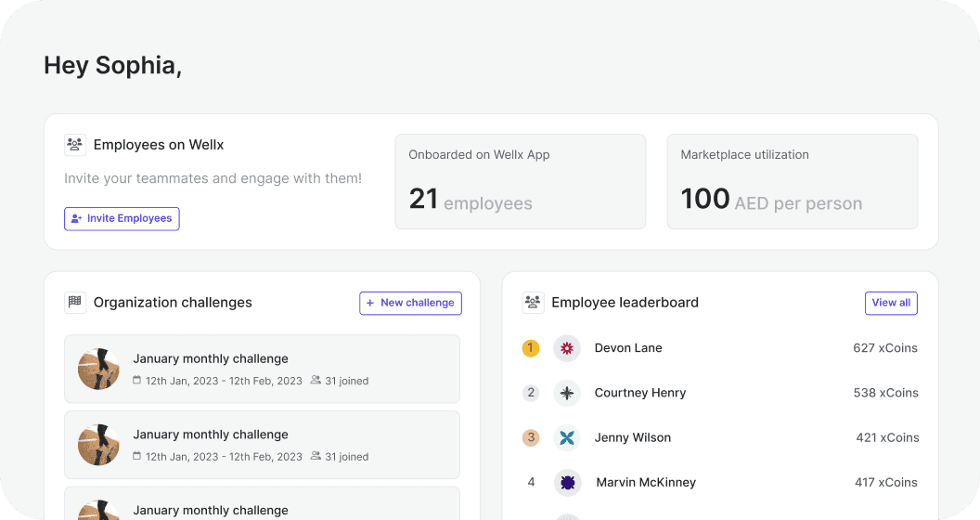Click the bronze rank 3 badge
This screenshot has width=980, height=520.
click(531, 437)
